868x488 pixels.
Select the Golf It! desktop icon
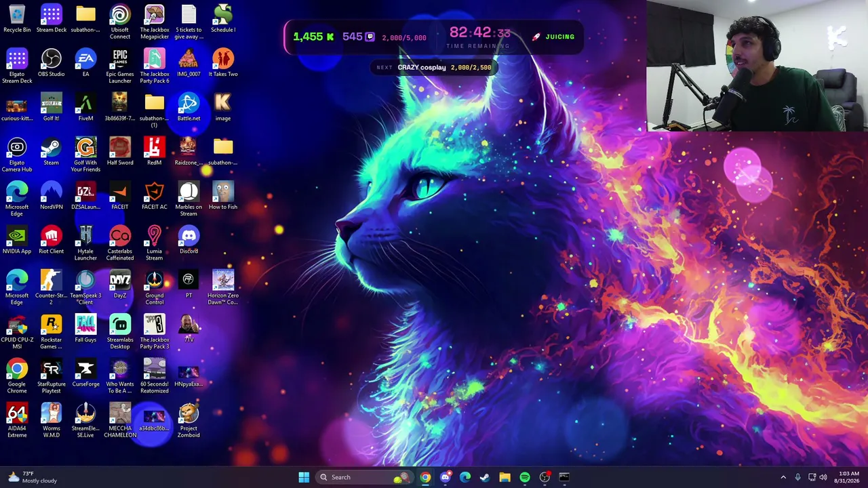[x=52, y=107]
